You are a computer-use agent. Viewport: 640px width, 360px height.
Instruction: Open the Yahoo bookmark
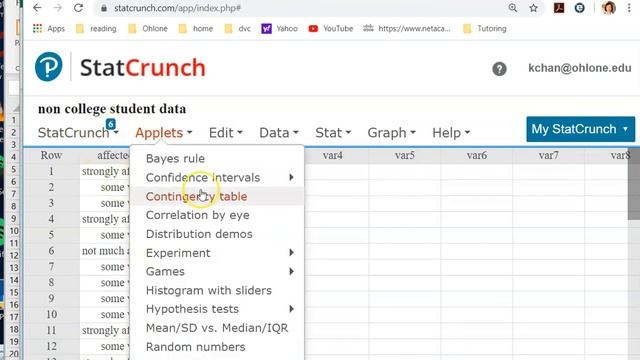tap(280, 29)
